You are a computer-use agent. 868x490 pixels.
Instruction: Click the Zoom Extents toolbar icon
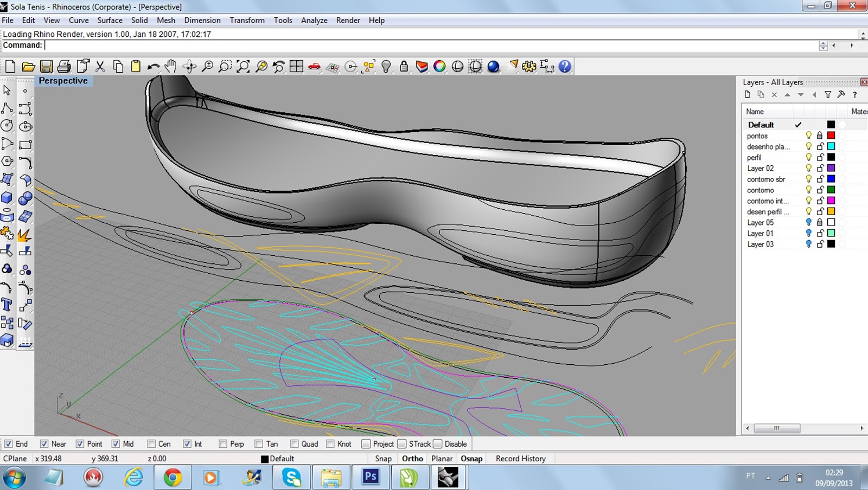point(243,67)
